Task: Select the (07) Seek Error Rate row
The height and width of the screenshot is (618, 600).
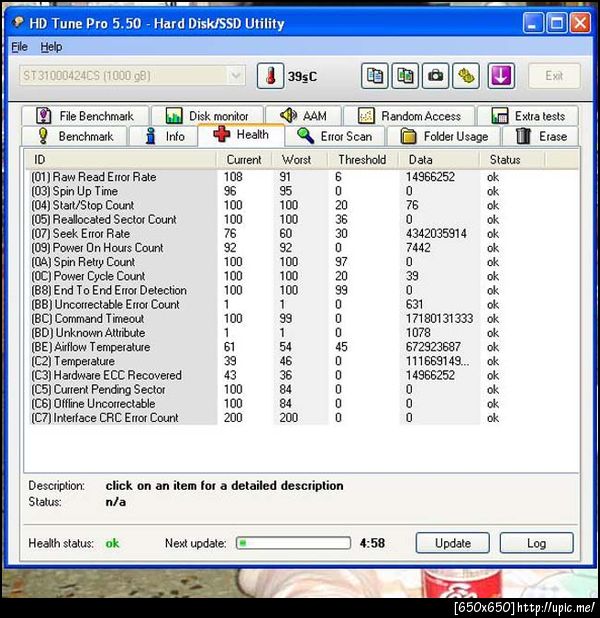Action: tap(302, 234)
